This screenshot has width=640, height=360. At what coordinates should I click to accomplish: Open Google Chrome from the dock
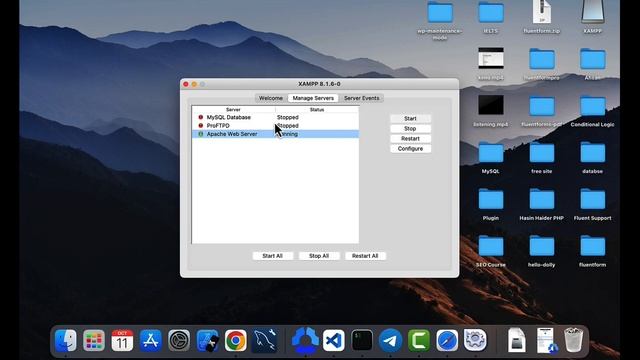pos(236,340)
